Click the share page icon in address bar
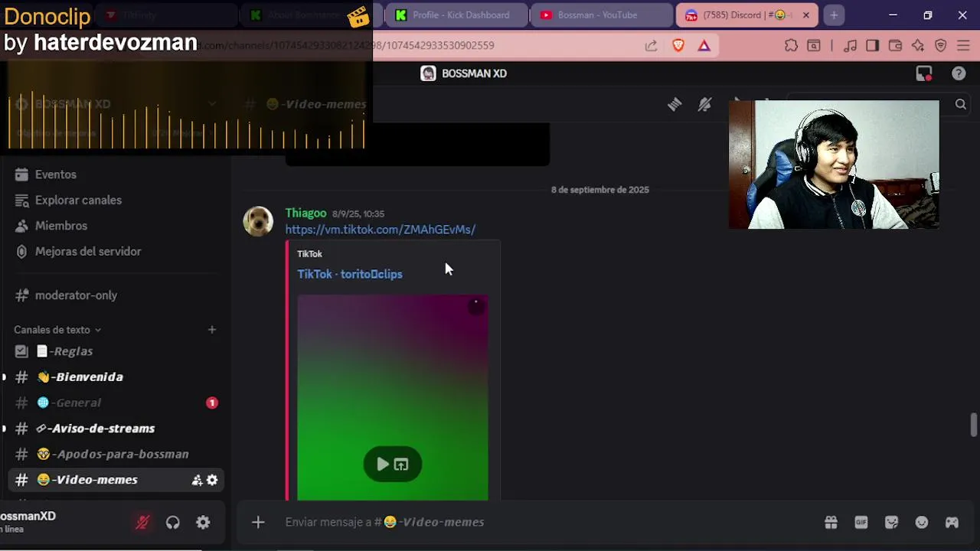 tap(651, 46)
